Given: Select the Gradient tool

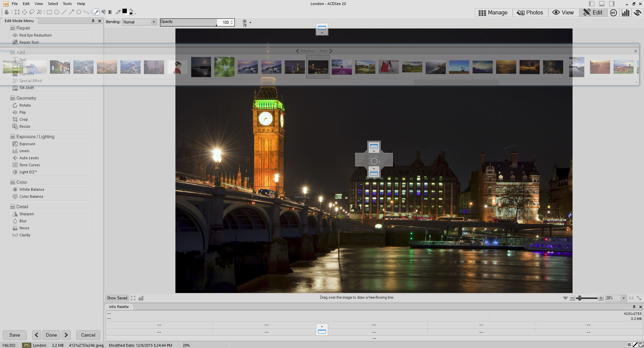Looking at the screenshot, I should (x=111, y=12).
